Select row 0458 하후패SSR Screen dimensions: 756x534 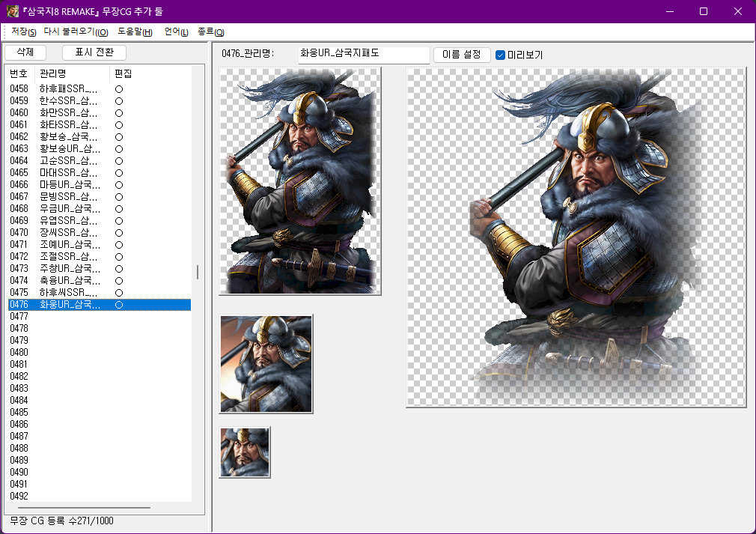(x=100, y=89)
